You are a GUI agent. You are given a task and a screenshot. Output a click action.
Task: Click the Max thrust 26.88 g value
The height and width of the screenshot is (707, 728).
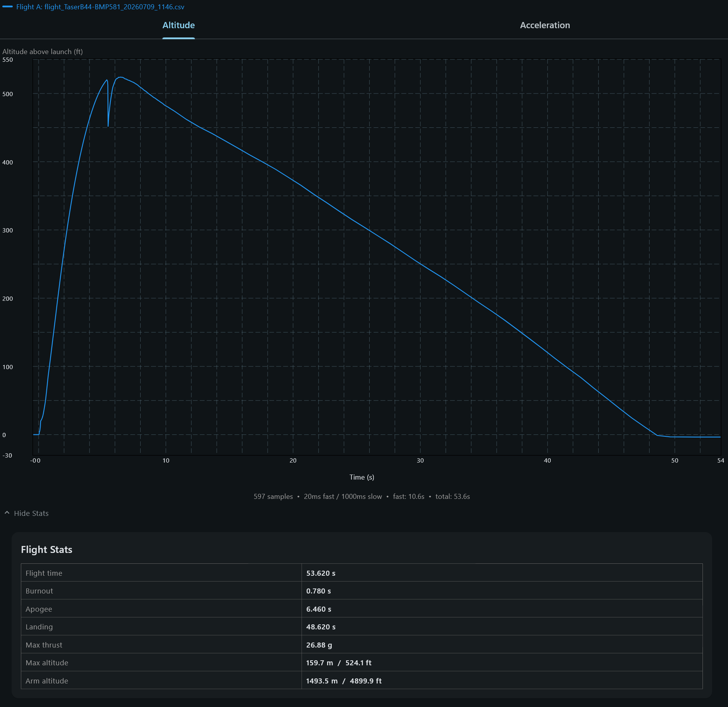[x=319, y=645]
